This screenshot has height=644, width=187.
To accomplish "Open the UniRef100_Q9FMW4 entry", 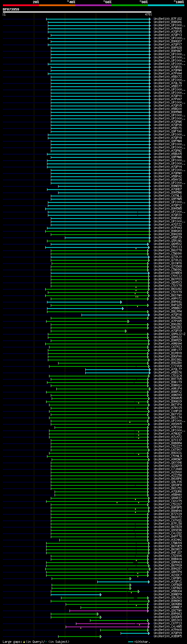I will point(168,141).
